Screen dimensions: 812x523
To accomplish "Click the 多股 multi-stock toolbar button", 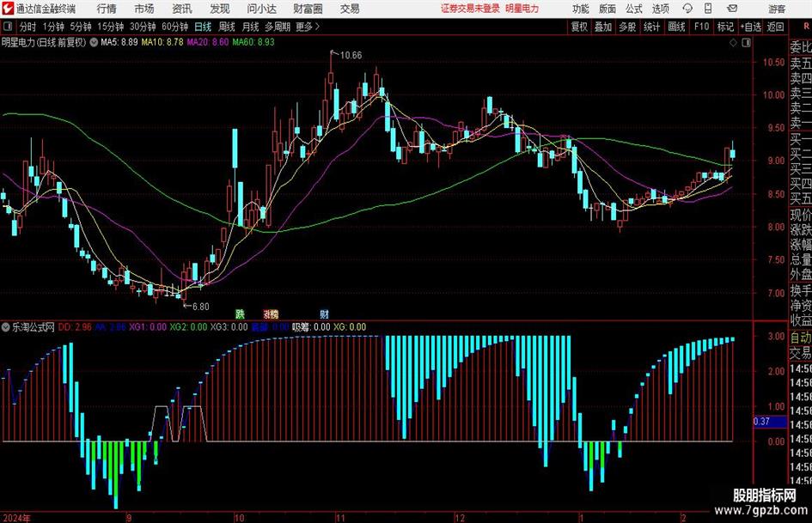I will 627,27.
